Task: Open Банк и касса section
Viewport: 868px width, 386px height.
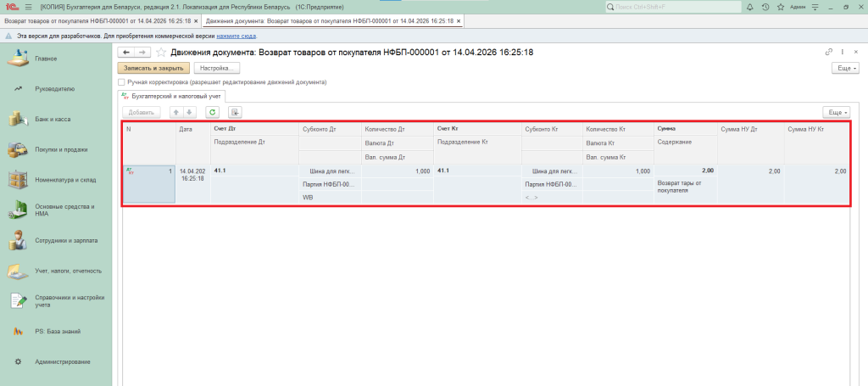Action: pyautogui.click(x=53, y=120)
